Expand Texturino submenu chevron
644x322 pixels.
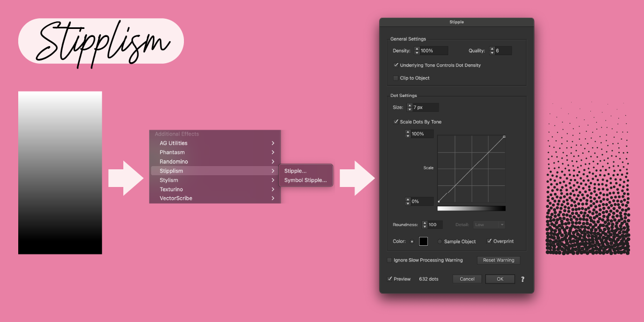(273, 189)
